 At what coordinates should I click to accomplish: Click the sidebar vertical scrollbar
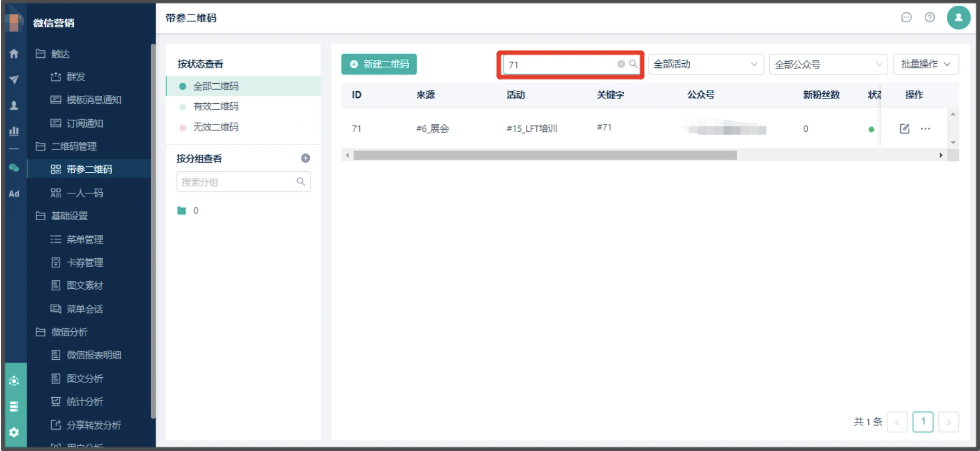click(153, 232)
